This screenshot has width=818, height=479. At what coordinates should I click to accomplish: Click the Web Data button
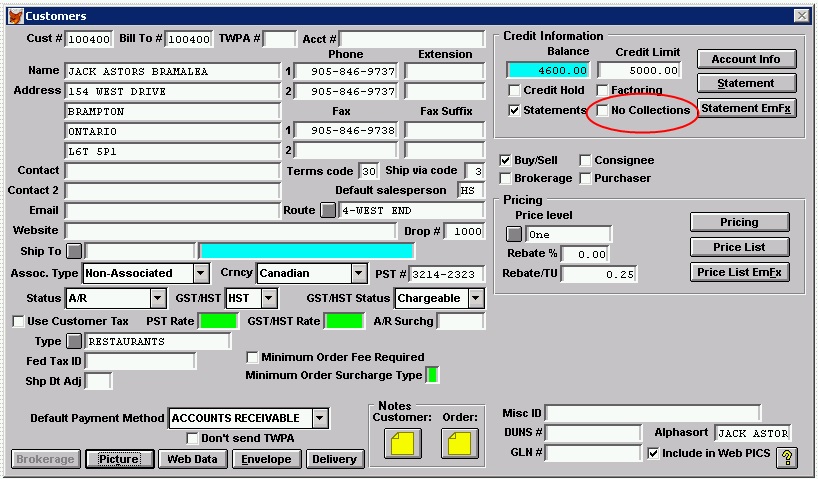pos(192,459)
